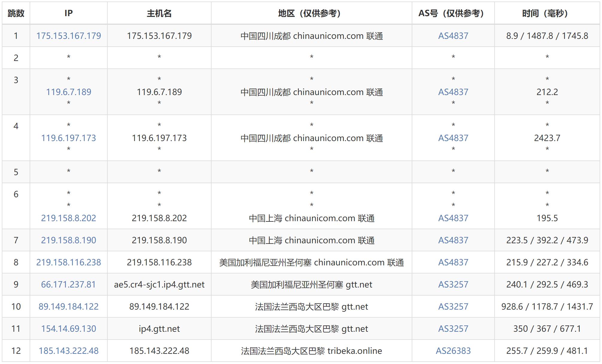The image size is (602, 364).
Task: Open AS3257 link in hop 11 row
Action: click(453, 329)
